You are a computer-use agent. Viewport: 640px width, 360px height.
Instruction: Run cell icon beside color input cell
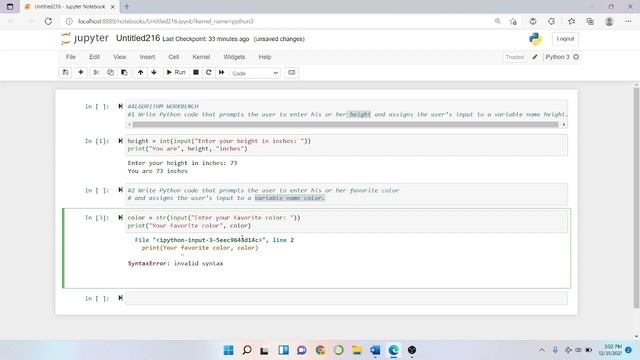[x=120, y=218]
